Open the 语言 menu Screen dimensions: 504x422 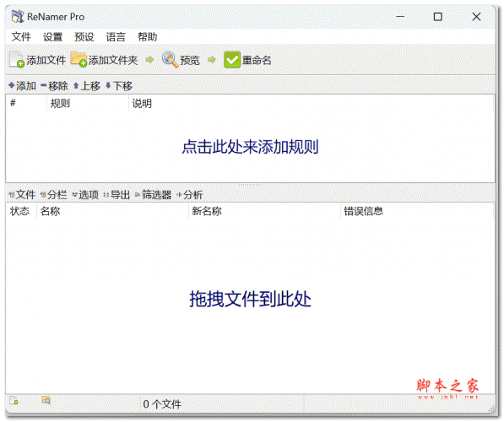116,37
